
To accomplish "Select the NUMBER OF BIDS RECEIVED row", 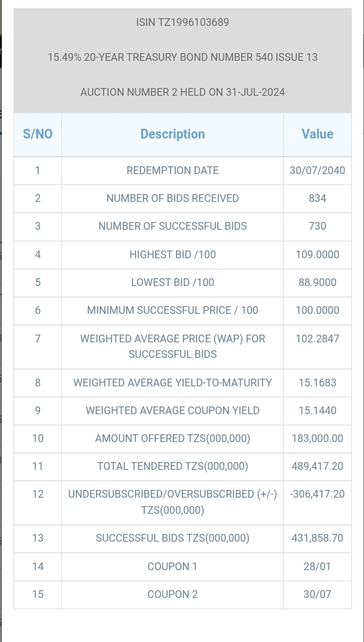I will point(182,199).
